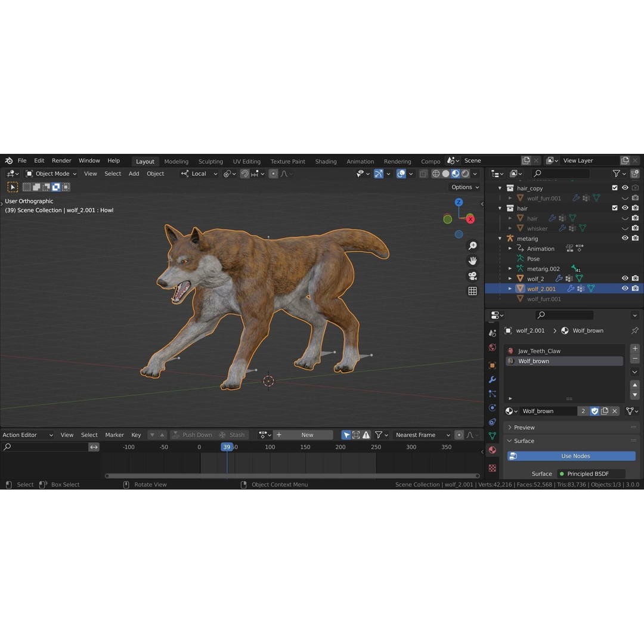Image resolution: width=644 pixels, height=644 pixels.
Task: Click viewport Add menu button
Action: click(x=134, y=174)
